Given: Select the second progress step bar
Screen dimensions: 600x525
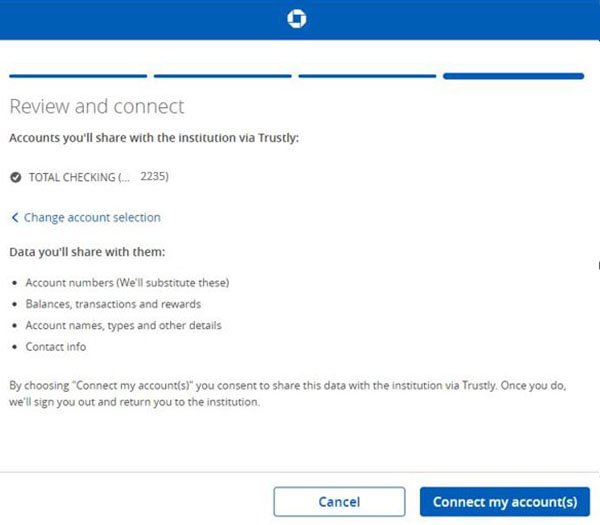Looking at the screenshot, I should point(223,76).
